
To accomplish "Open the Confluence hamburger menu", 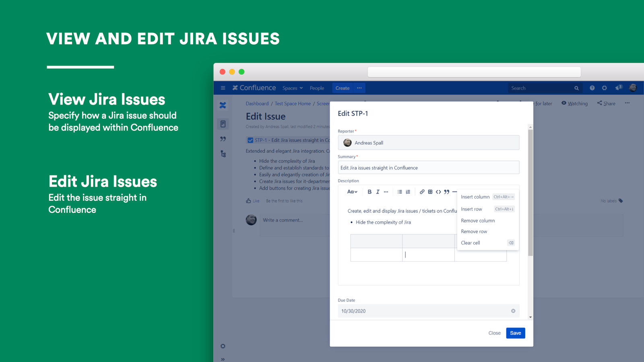I will 223,88.
